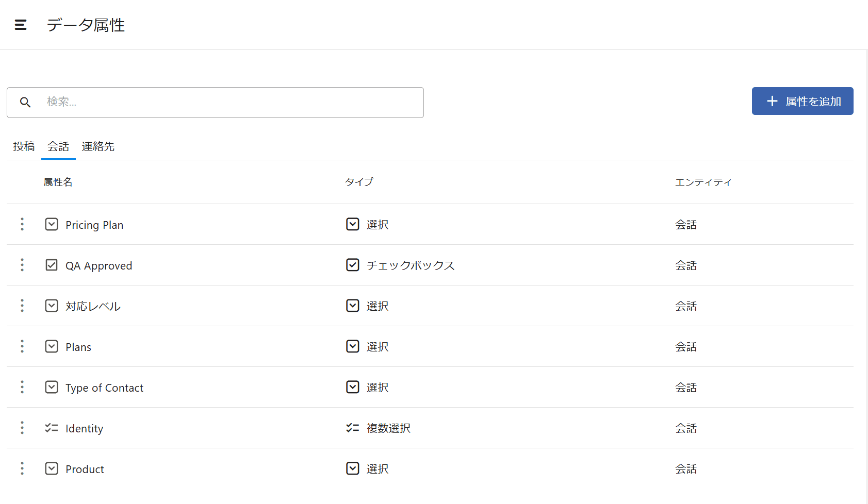The image size is (868, 504).
Task: Open the Type of Contact attribute
Action: coord(104,388)
